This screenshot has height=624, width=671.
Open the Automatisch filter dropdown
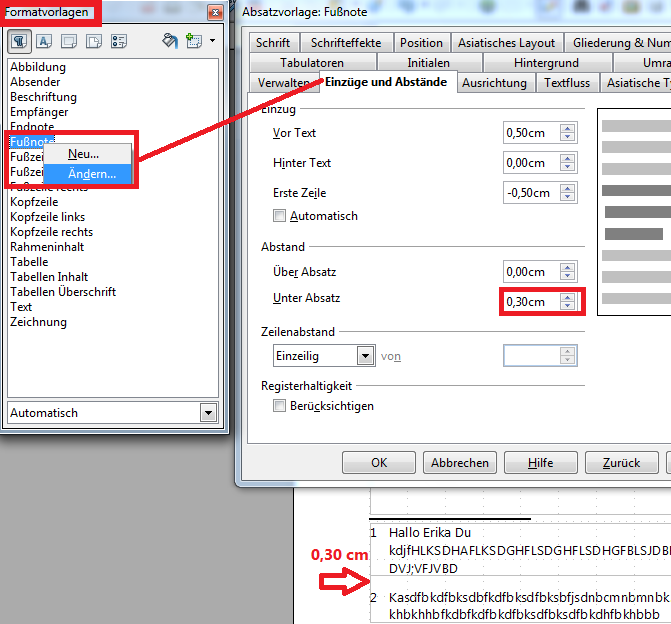[208, 413]
